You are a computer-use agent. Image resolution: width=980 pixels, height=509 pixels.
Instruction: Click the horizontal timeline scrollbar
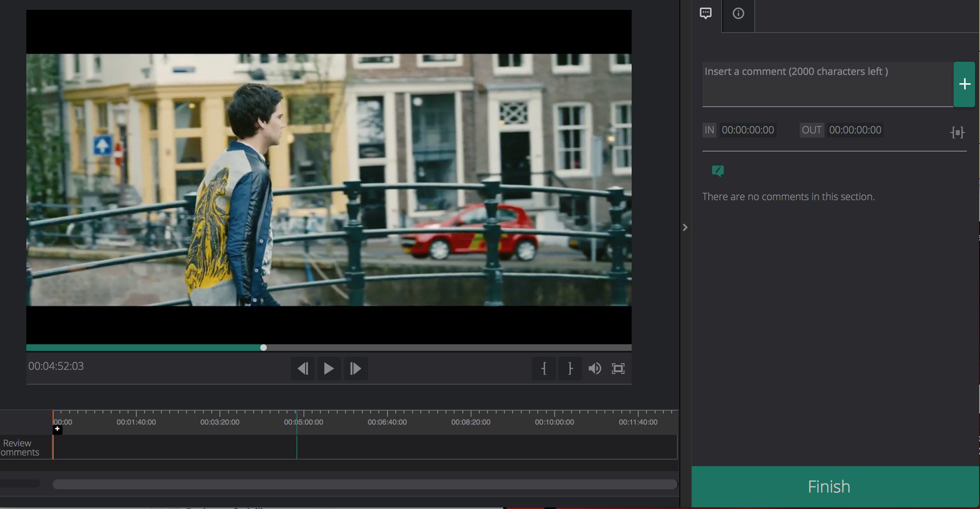365,484
